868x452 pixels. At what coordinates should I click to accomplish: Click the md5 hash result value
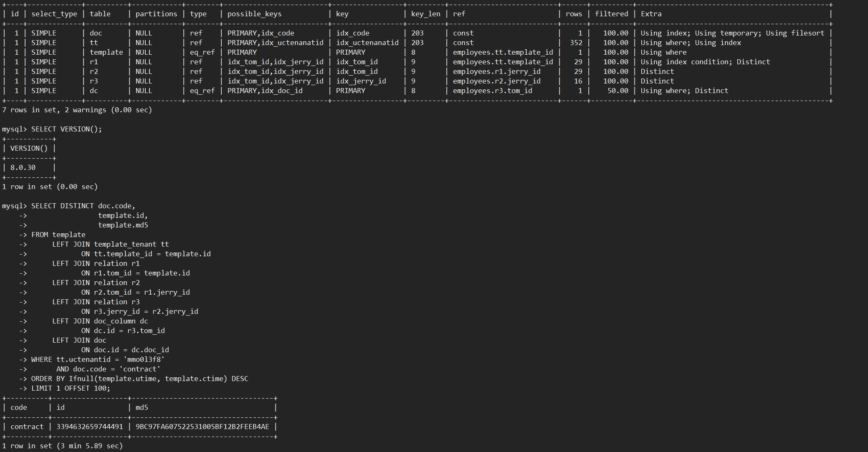click(x=204, y=427)
